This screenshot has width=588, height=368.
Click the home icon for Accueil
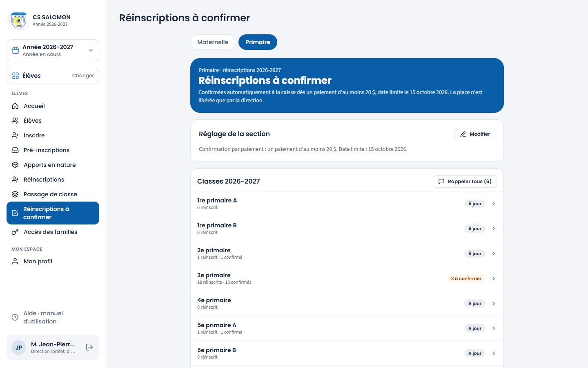(15, 106)
